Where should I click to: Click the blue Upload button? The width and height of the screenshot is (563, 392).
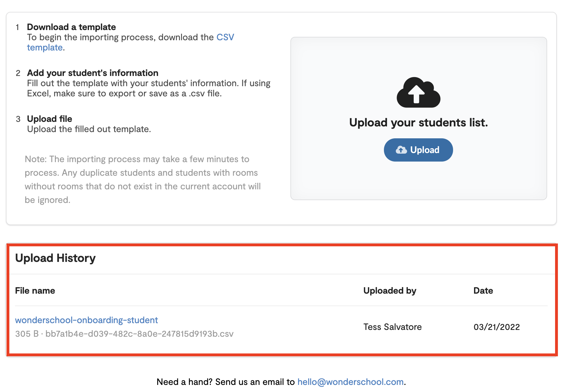(x=418, y=150)
